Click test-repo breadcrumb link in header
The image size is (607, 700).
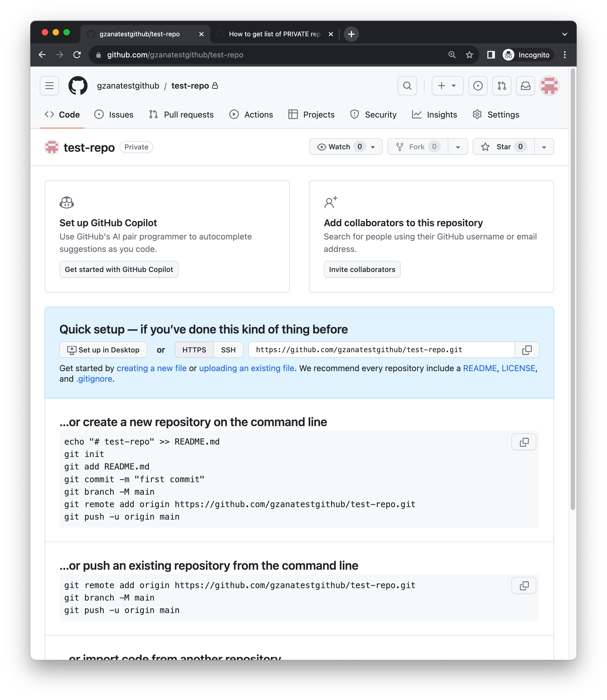(x=190, y=86)
